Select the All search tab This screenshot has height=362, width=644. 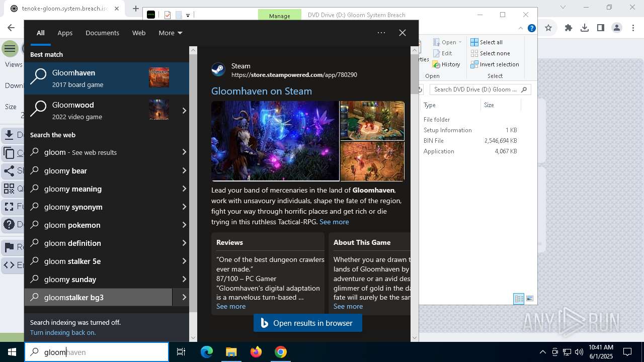[x=41, y=33]
